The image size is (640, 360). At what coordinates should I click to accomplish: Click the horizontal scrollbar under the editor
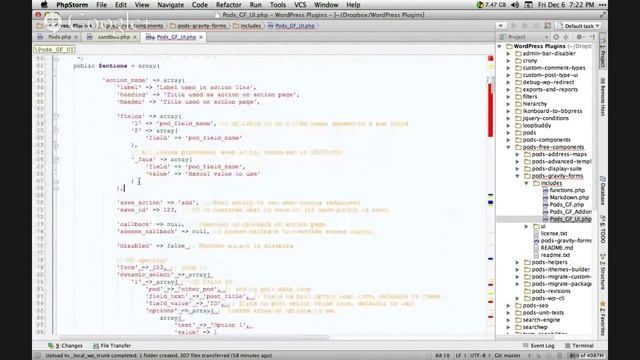pos(194,338)
